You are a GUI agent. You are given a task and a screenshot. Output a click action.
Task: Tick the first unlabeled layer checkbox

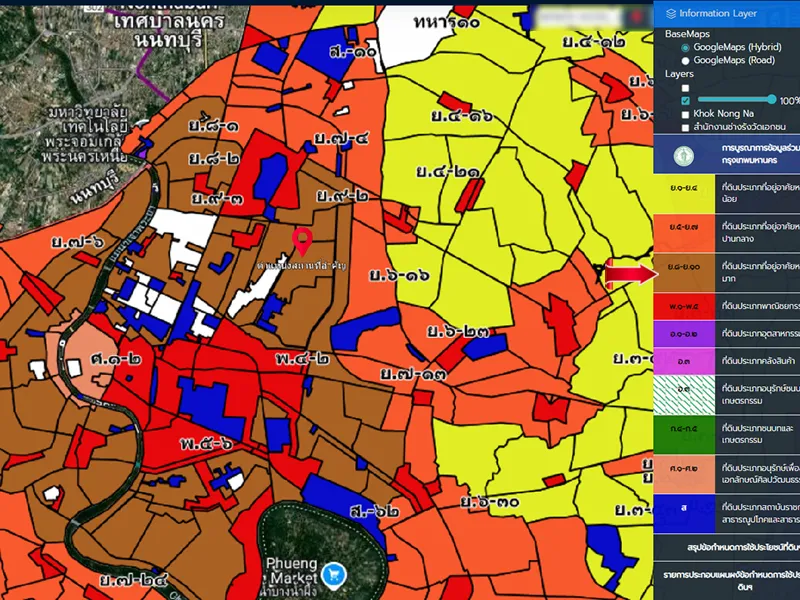coord(685,87)
